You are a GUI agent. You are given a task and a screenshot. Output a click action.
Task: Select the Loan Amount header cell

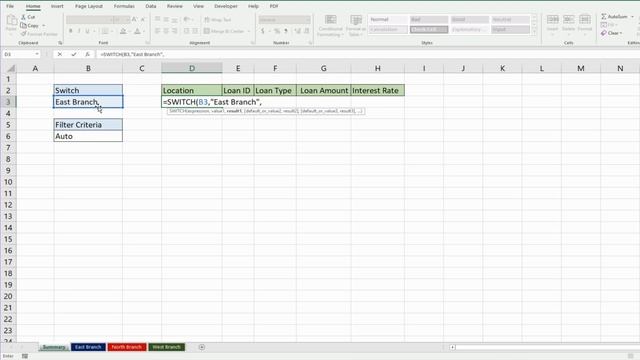click(x=324, y=90)
